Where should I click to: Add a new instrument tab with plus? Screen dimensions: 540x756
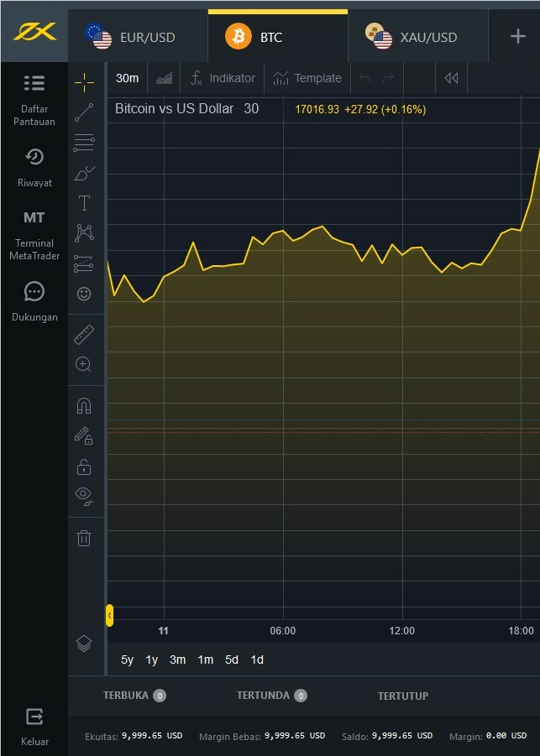[x=518, y=37]
